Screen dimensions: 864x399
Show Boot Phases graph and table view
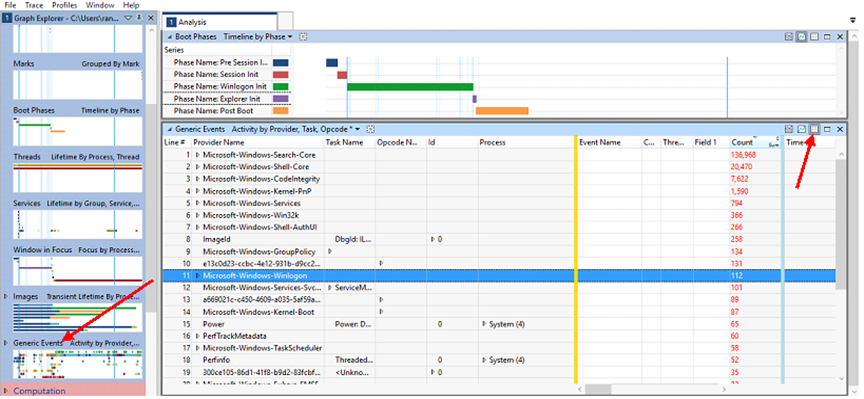click(x=789, y=37)
